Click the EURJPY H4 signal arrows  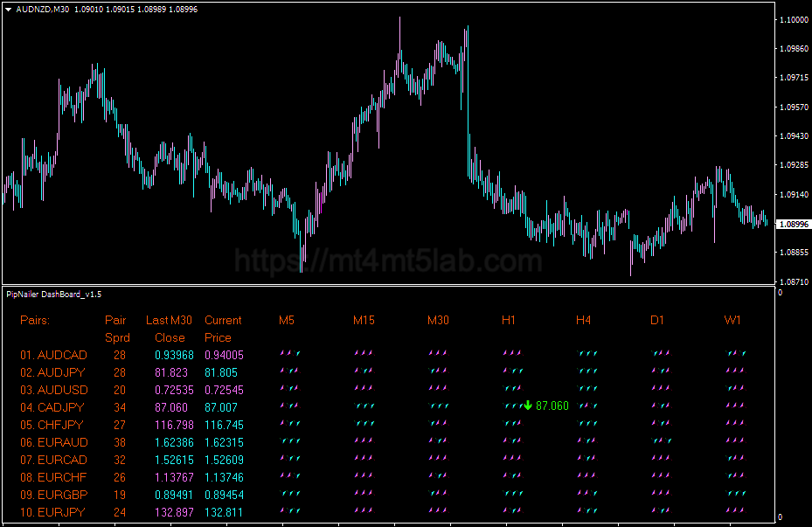click(x=586, y=510)
